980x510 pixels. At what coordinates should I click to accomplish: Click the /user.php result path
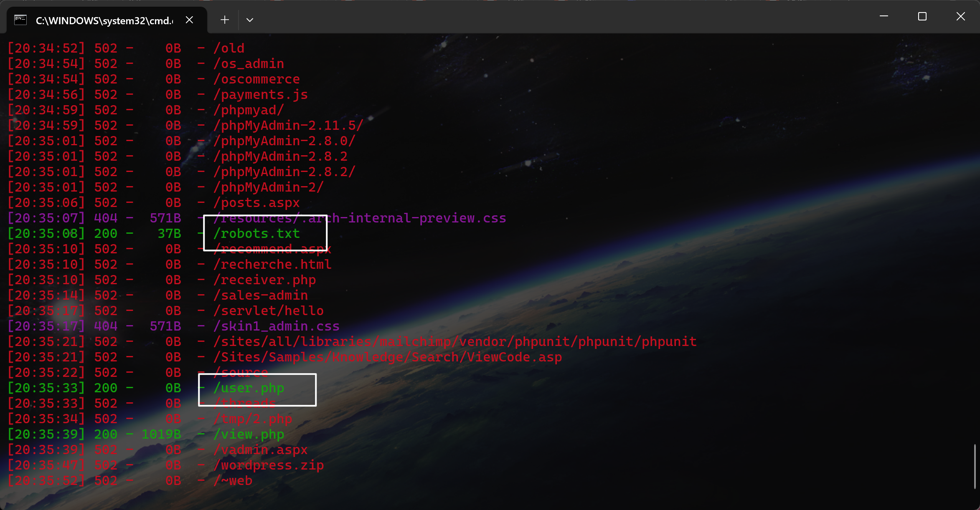click(x=249, y=388)
